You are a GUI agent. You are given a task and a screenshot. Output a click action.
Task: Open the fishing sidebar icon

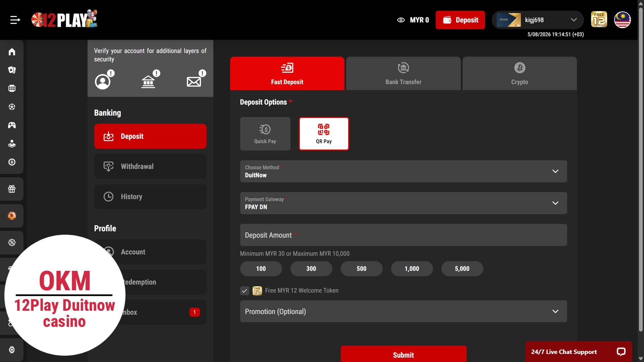(12, 144)
